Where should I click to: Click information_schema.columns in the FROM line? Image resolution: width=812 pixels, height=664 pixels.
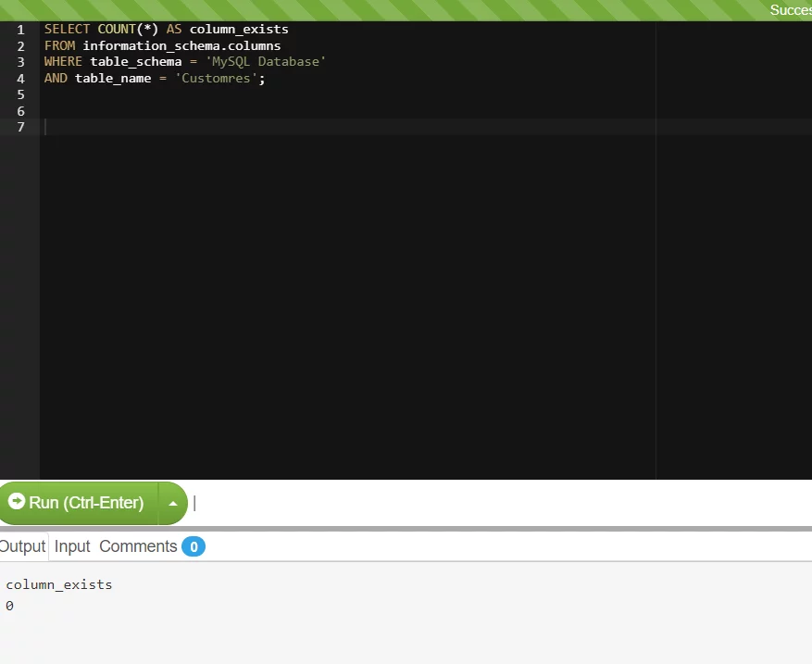click(181, 45)
